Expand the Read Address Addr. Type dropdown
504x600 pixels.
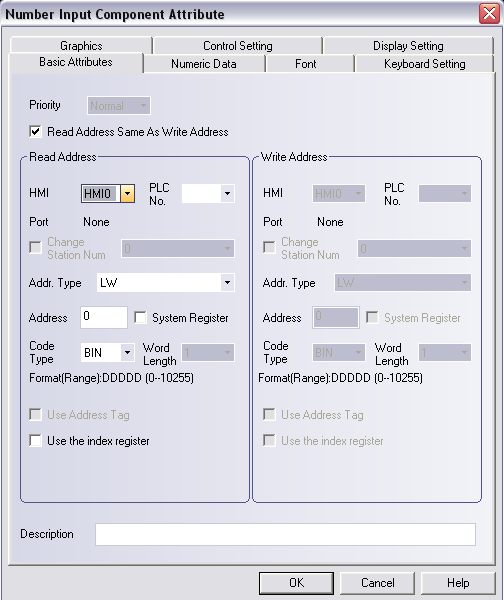pos(165,282)
